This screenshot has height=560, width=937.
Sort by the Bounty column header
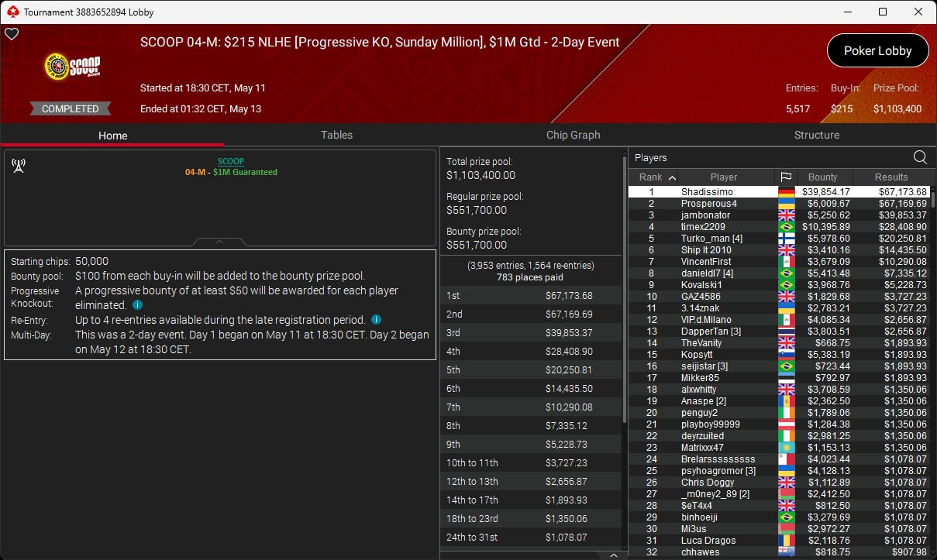823,177
